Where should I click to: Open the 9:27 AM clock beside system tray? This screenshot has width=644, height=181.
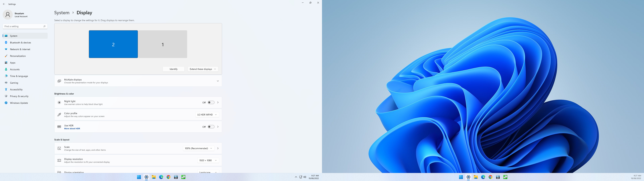coord(313,177)
